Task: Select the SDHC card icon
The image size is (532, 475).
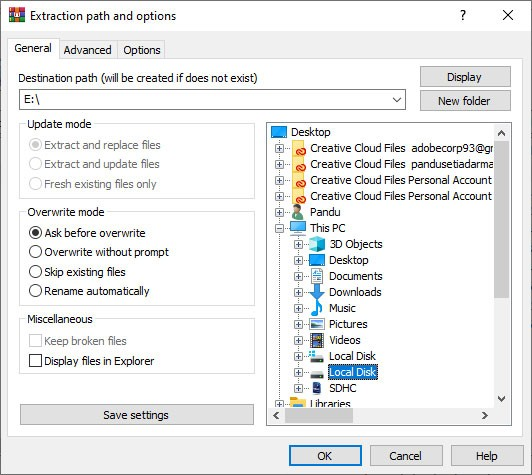Action: [x=317, y=388]
